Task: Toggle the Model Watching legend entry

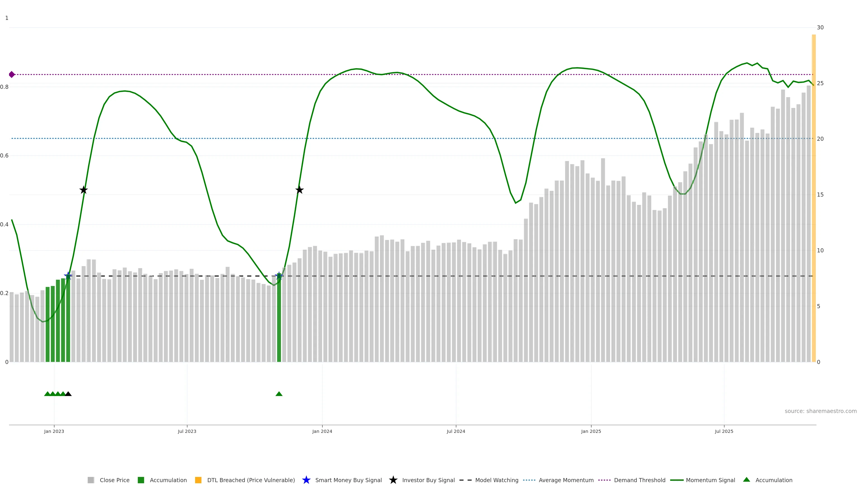Action: click(x=496, y=480)
